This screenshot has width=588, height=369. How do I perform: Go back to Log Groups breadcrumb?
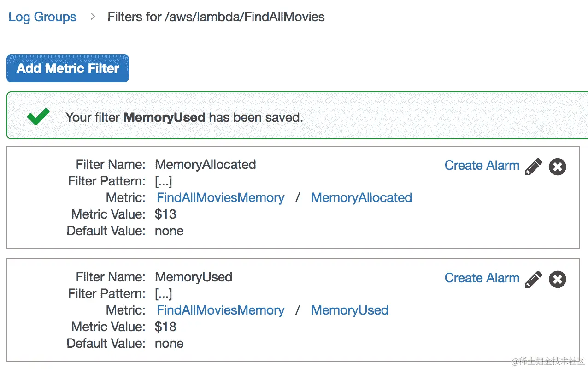42,17
